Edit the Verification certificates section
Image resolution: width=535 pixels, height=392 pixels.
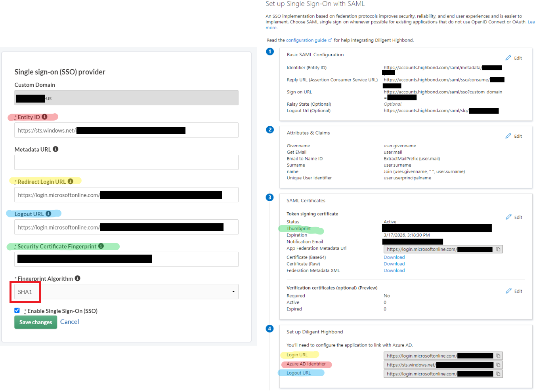click(514, 291)
